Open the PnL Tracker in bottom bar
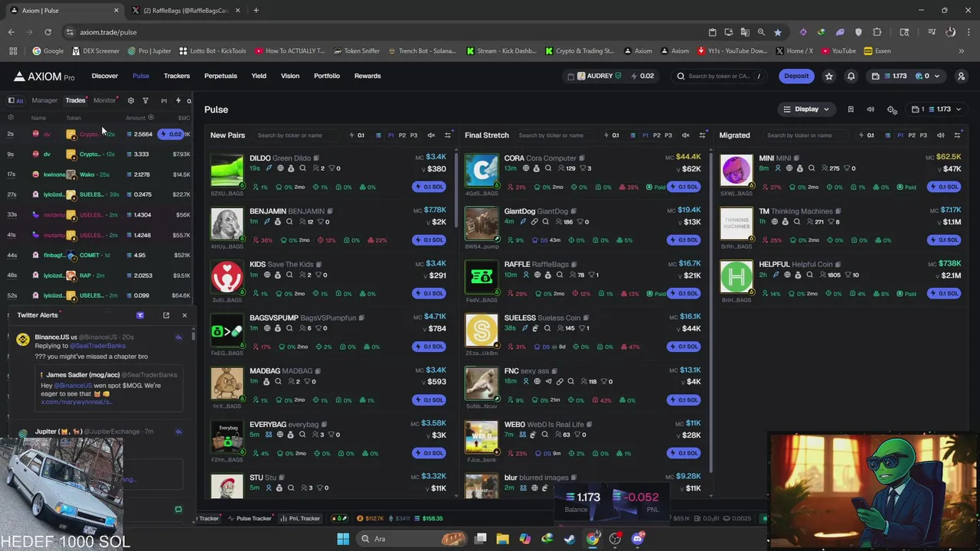This screenshot has height=551, width=980. tap(300, 518)
